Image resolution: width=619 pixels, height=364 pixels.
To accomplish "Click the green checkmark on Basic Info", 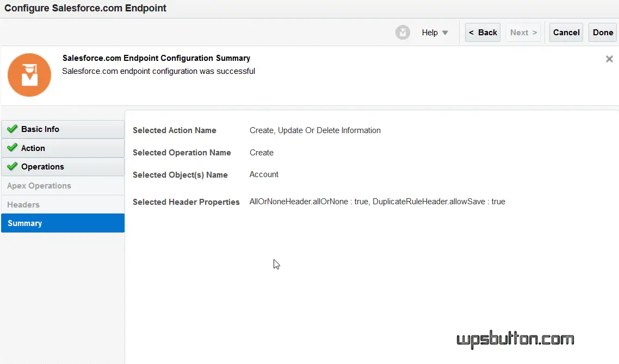I will pos(12,129).
